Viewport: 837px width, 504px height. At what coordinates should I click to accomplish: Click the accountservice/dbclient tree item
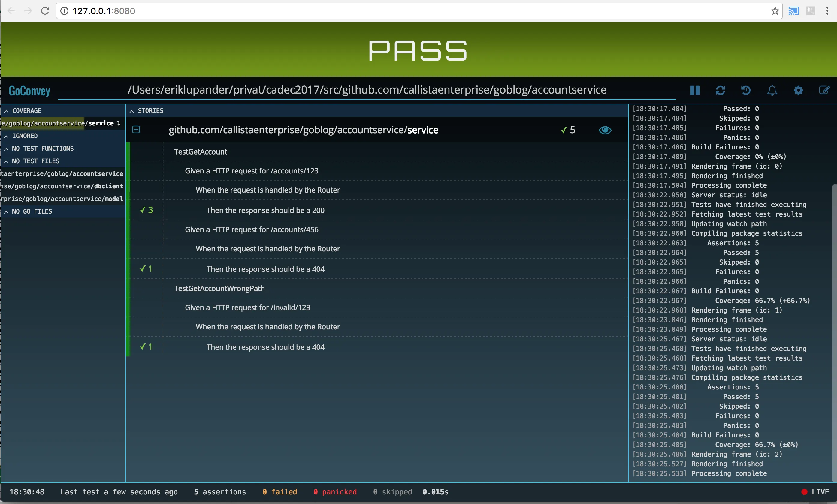(x=62, y=186)
